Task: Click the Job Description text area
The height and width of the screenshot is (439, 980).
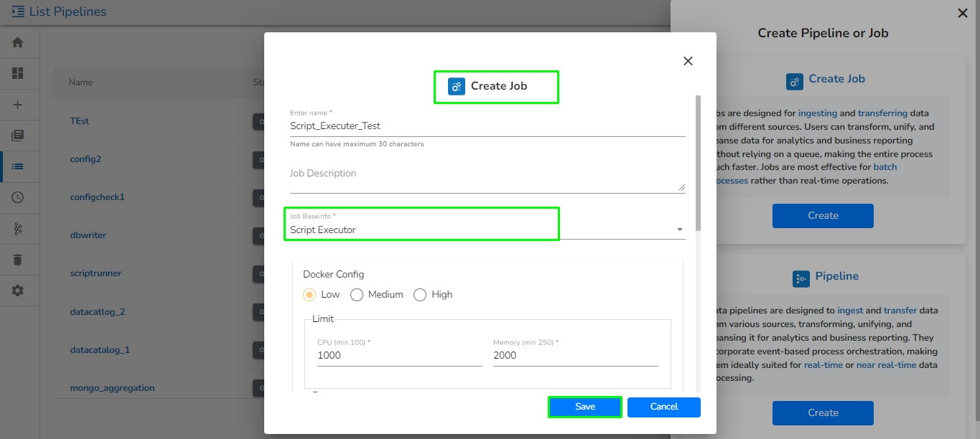Action: [487, 179]
